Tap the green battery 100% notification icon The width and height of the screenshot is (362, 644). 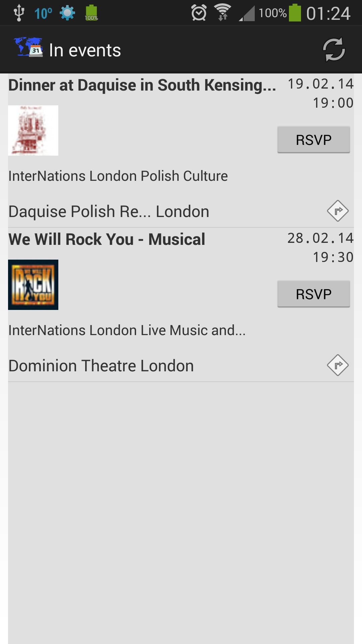tap(91, 13)
